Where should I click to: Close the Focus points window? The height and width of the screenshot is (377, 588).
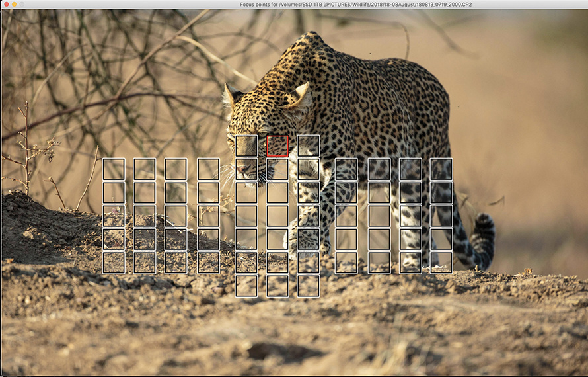pyautogui.click(x=7, y=4)
